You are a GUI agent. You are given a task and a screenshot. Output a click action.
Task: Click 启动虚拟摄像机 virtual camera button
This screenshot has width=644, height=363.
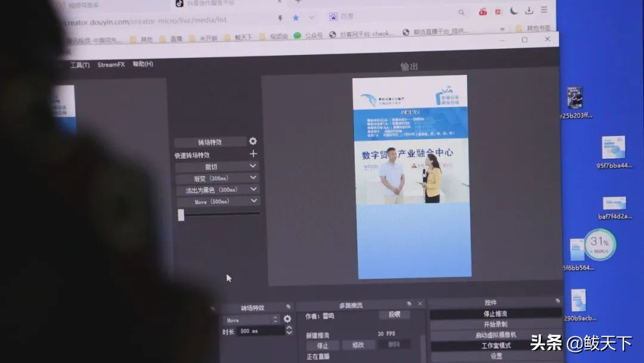(x=496, y=335)
